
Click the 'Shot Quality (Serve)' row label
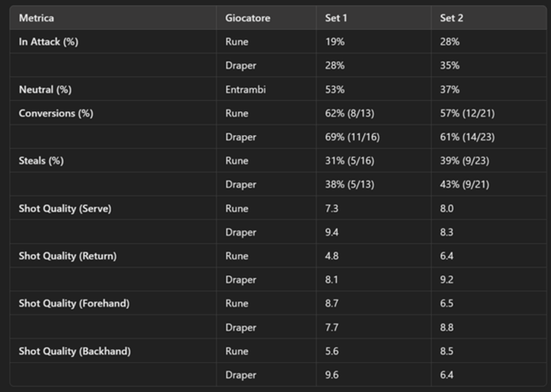[63, 208]
